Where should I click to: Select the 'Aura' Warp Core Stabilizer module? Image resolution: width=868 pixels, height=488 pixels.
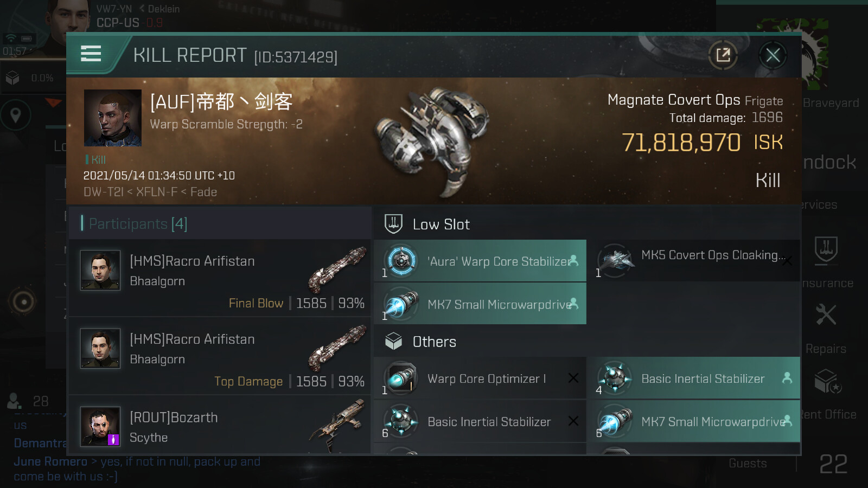[480, 261]
